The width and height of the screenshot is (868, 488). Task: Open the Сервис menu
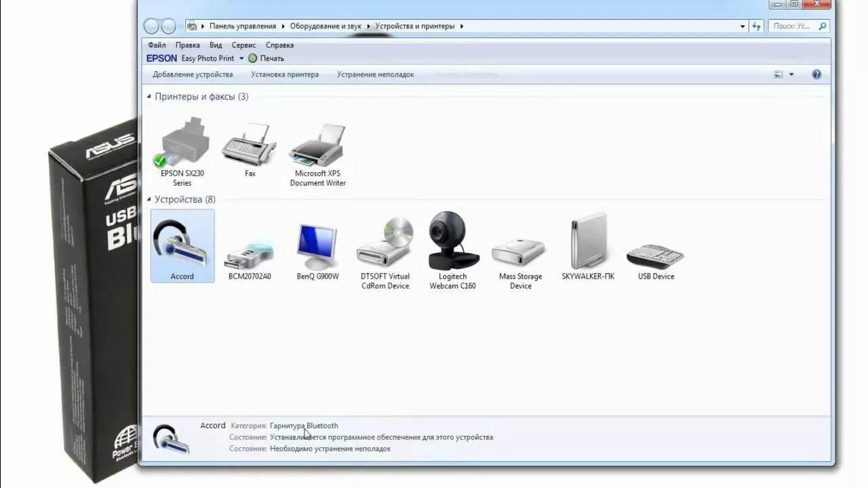pyautogui.click(x=243, y=45)
